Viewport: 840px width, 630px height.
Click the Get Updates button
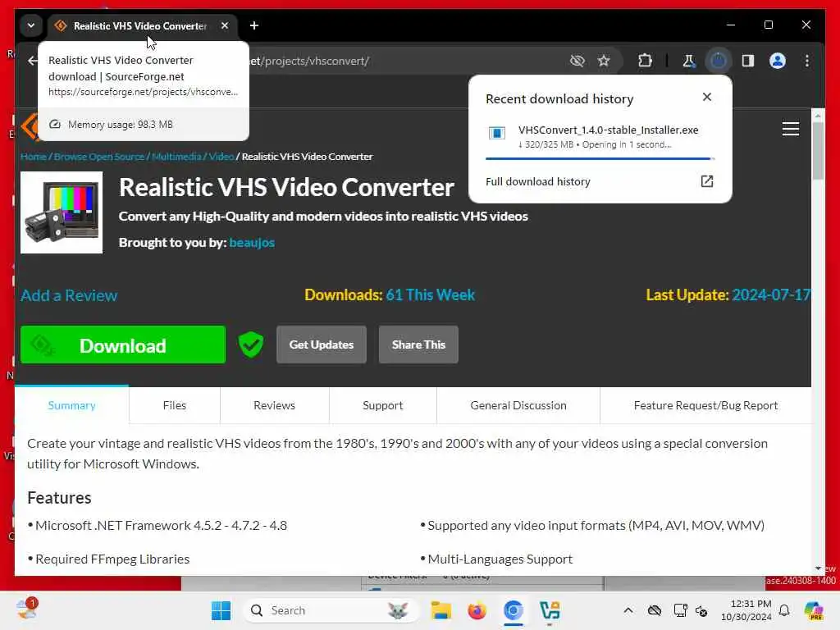pos(322,345)
